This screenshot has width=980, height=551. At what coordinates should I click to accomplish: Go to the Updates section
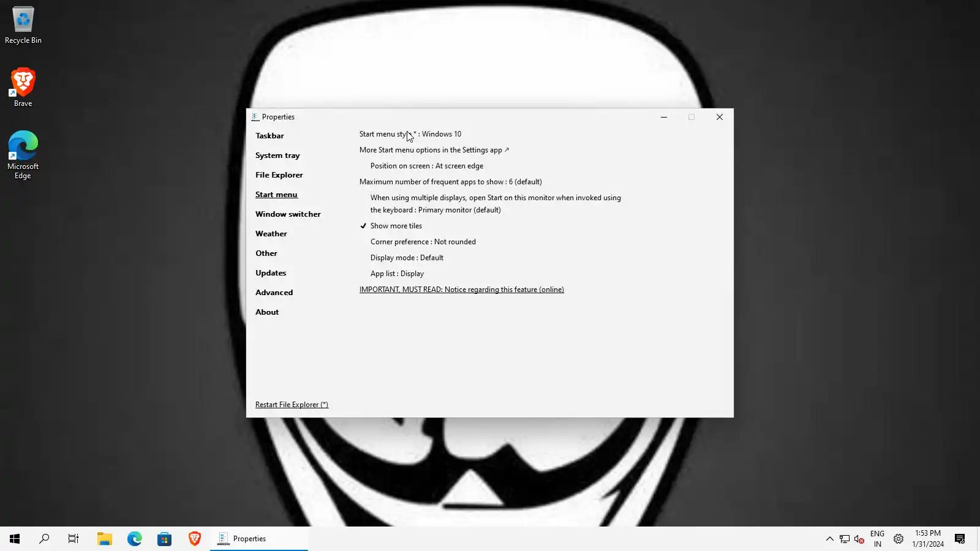[x=271, y=273]
